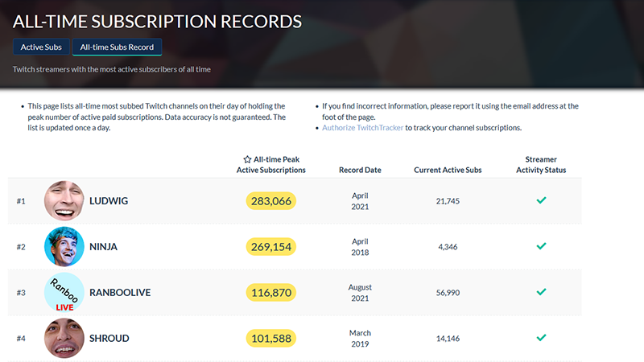
Task: Click the 283,066 peak subscriptions badge
Action: pyautogui.click(x=270, y=201)
